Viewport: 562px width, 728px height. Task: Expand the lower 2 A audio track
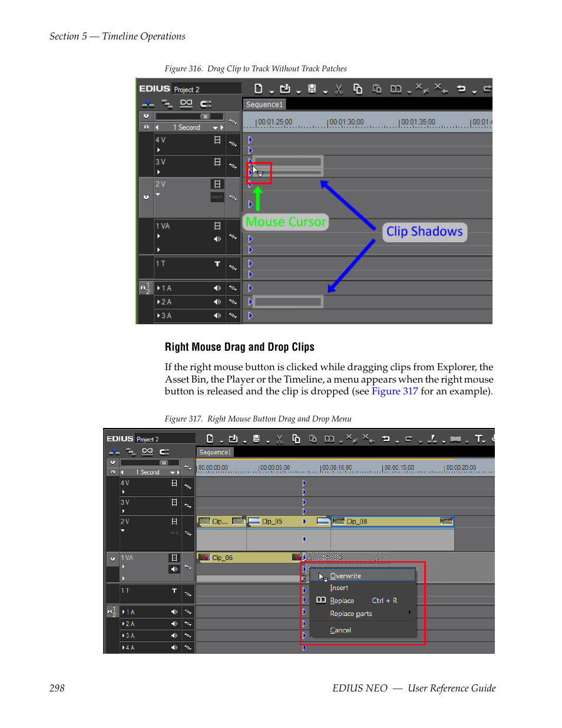click(x=123, y=624)
